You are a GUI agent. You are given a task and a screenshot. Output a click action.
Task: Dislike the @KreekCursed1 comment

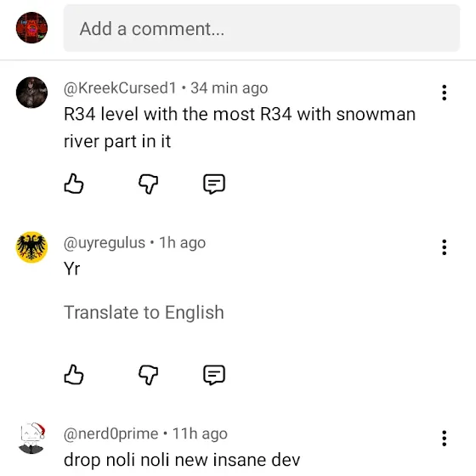click(x=149, y=184)
